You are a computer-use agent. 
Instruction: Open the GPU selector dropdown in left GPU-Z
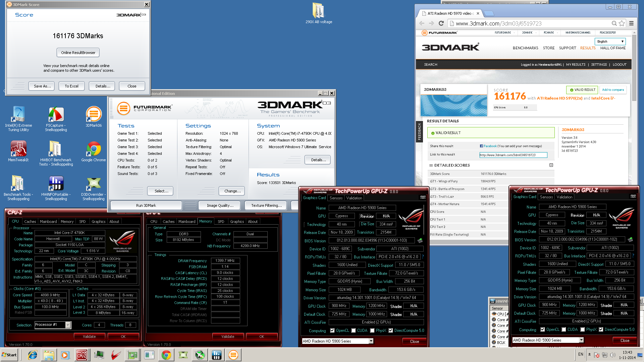tap(371, 341)
